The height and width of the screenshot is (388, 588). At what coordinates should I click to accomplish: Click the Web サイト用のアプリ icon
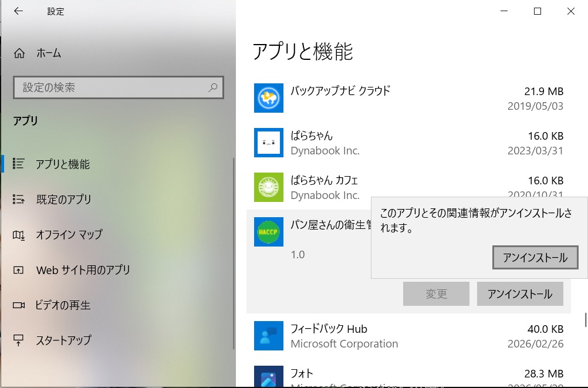18,270
